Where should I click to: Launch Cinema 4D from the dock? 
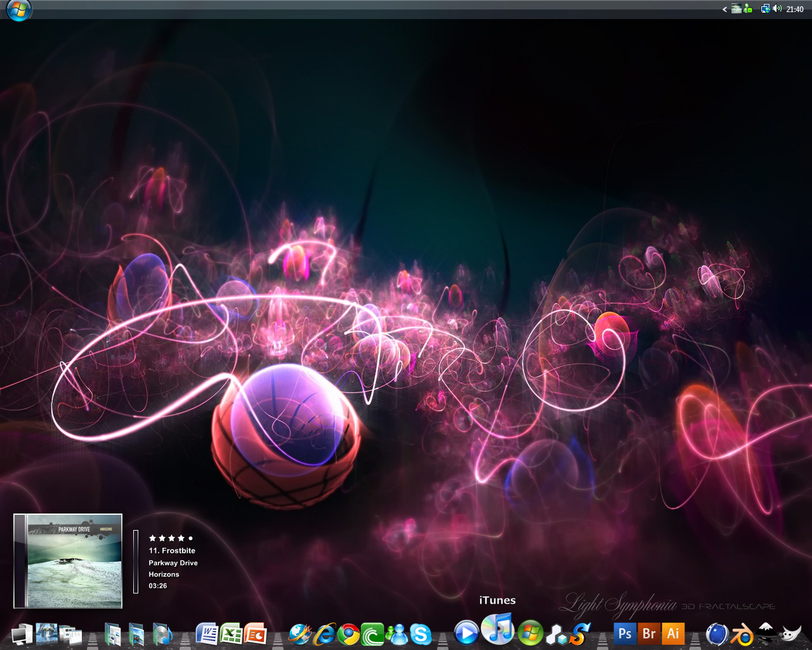coord(717,634)
